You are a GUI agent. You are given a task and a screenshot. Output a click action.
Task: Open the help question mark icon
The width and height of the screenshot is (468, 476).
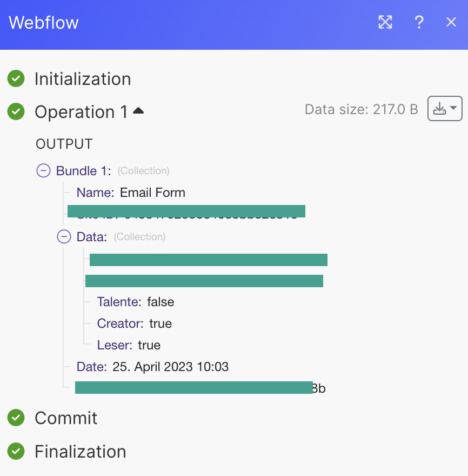pos(419,22)
